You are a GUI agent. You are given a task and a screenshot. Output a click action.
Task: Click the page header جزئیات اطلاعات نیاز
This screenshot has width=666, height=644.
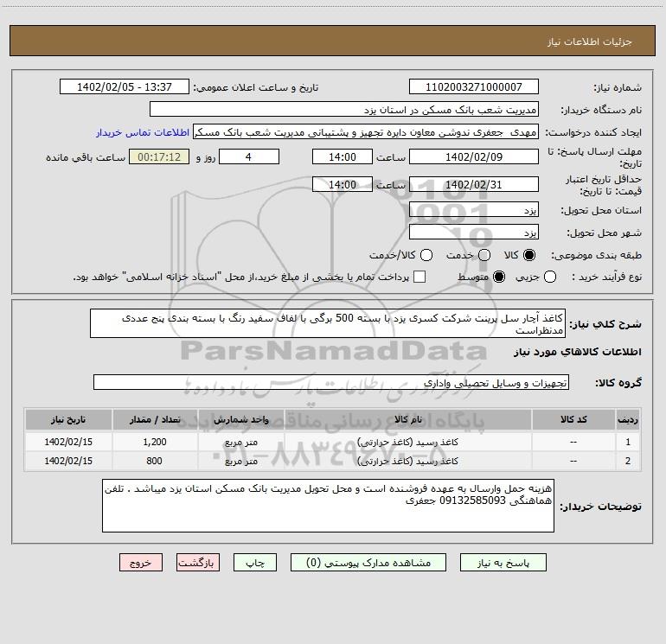590,41
